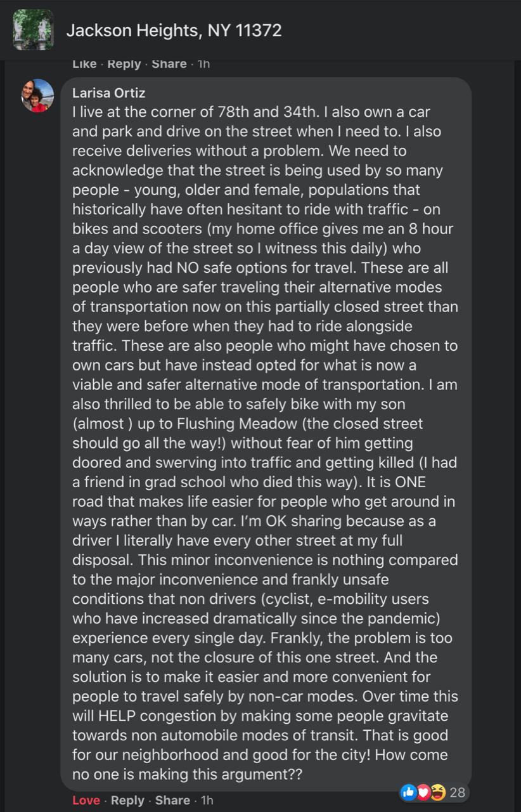Reply to Larisa Ortiz's comment
The image size is (521, 812).
[x=127, y=801]
